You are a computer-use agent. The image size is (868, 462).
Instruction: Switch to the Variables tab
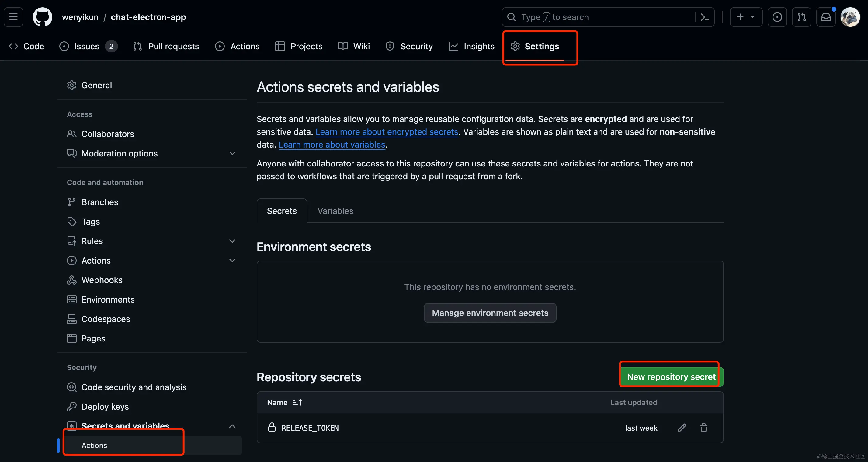(335, 211)
